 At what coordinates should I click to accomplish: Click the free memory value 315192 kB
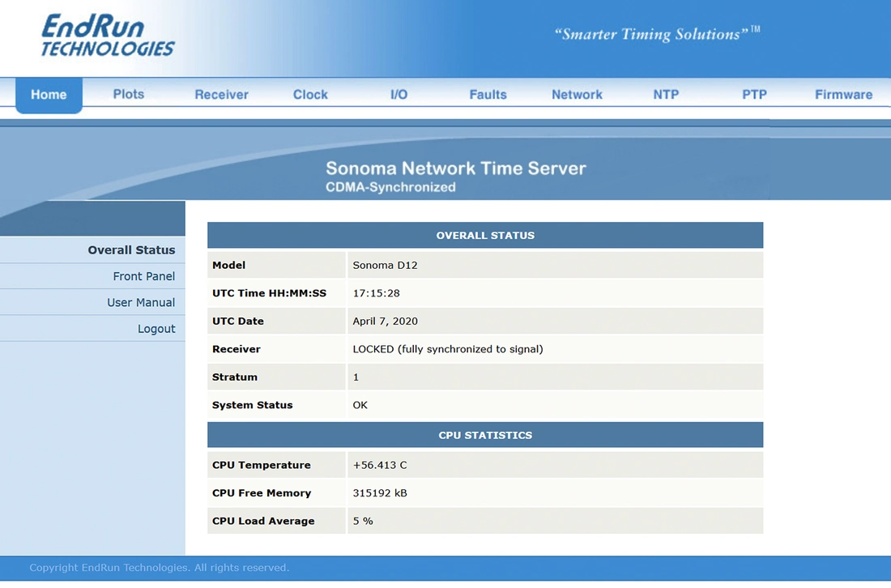tap(380, 492)
